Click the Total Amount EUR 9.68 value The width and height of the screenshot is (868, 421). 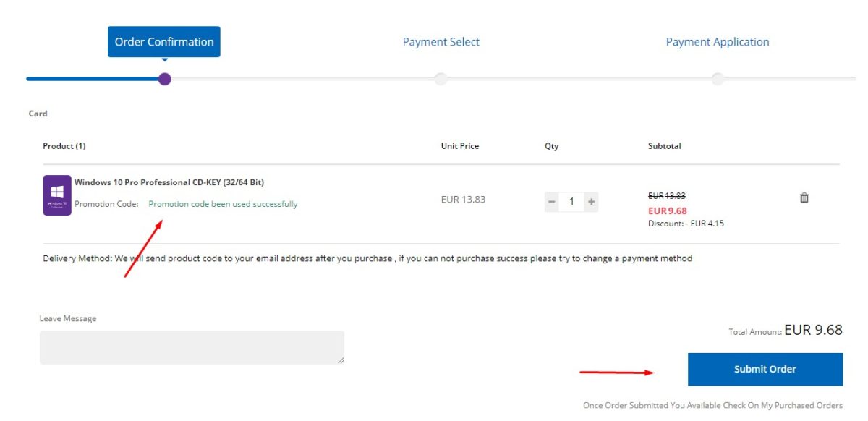point(813,330)
